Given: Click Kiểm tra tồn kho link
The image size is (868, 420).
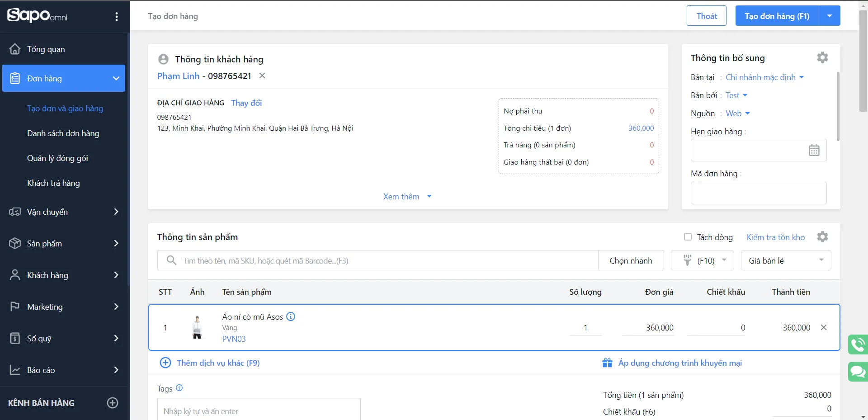Looking at the screenshot, I should [776, 237].
